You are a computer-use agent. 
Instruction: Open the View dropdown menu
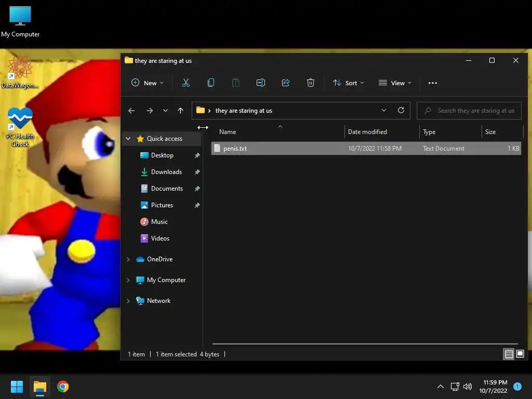tap(395, 83)
